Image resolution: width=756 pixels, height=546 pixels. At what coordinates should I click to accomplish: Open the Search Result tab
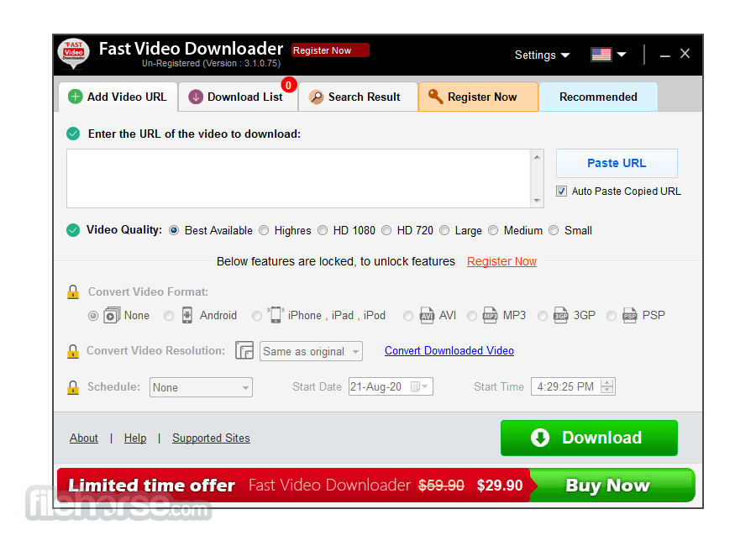(x=358, y=97)
